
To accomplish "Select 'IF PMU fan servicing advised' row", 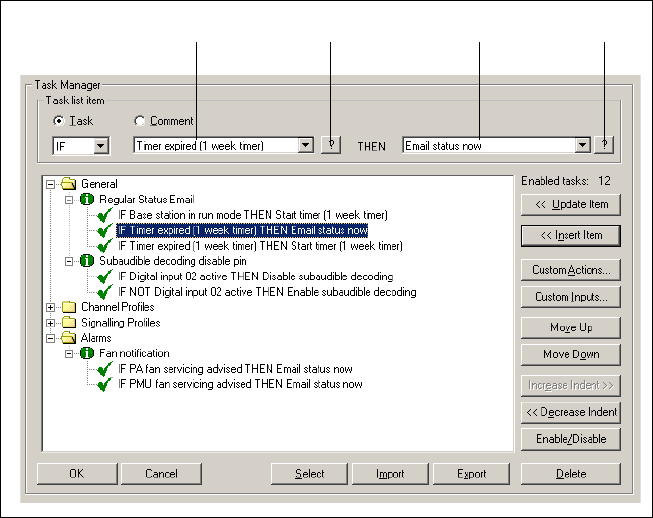I will point(240,384).
